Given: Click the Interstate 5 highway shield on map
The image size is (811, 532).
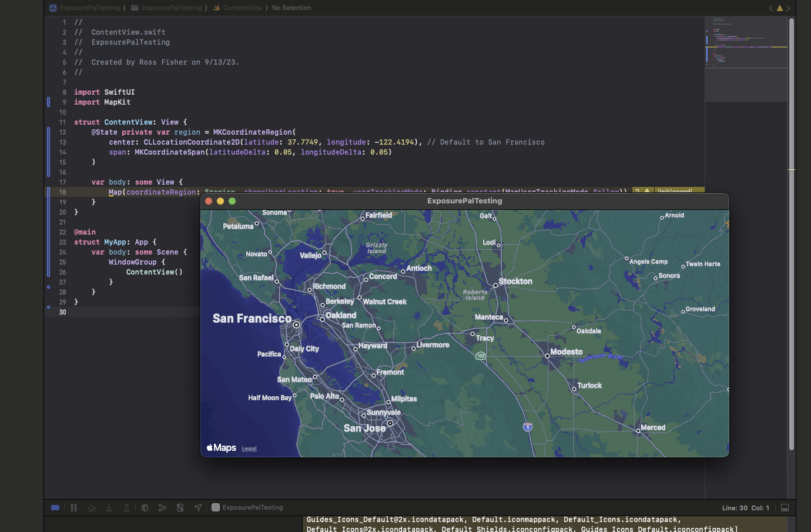Looking at the screenshot, I should pos(528,427).
